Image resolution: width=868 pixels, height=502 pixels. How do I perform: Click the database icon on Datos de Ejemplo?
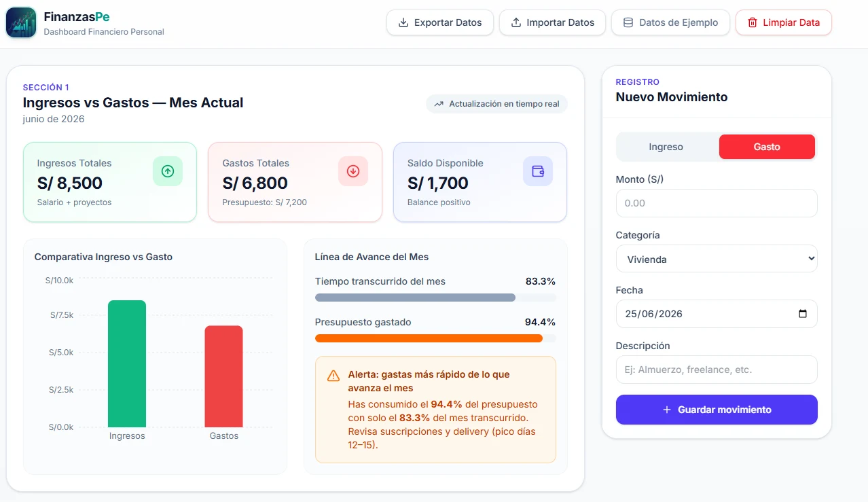click(628, 22)
